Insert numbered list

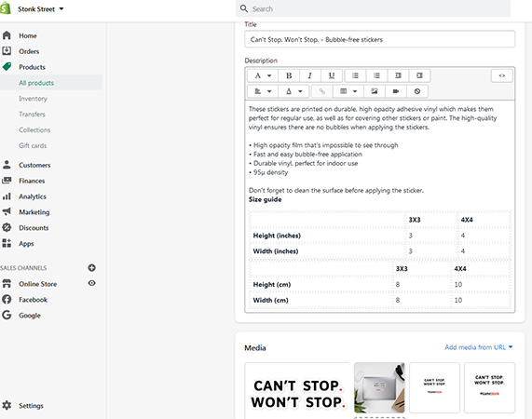(x=376, y=75)
